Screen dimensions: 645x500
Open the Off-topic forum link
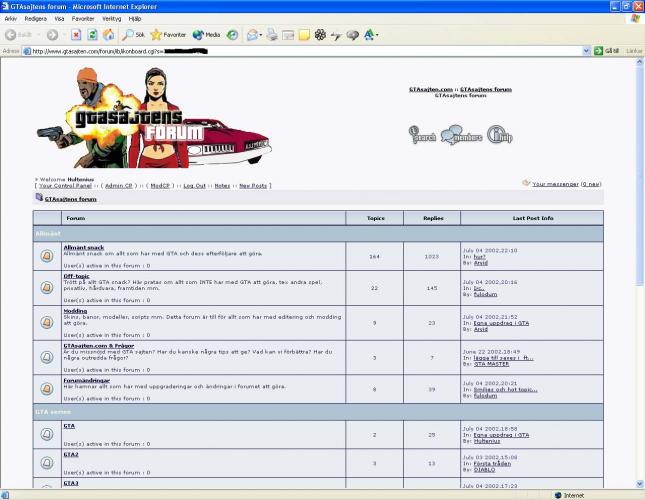tap(77, 277)
